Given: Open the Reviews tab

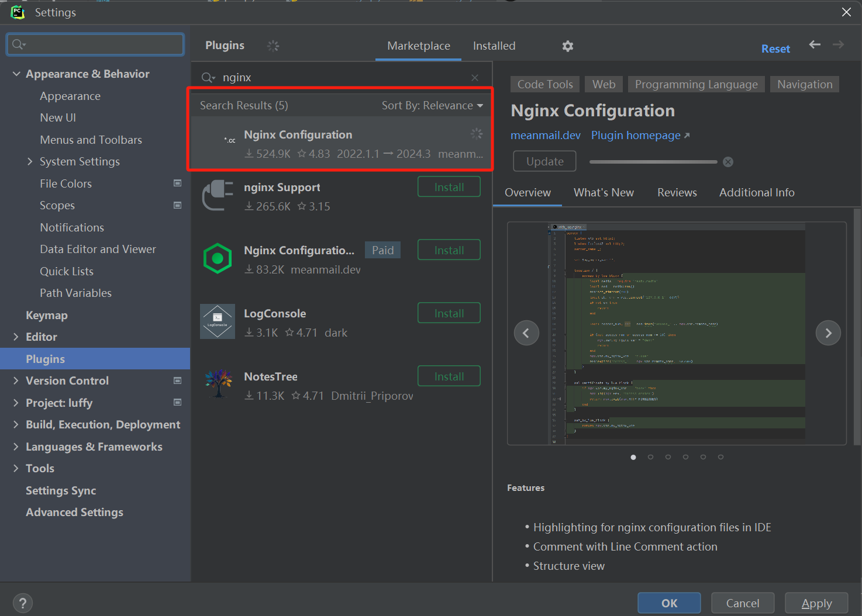Looking at the screenshot, I should (677, 192).
